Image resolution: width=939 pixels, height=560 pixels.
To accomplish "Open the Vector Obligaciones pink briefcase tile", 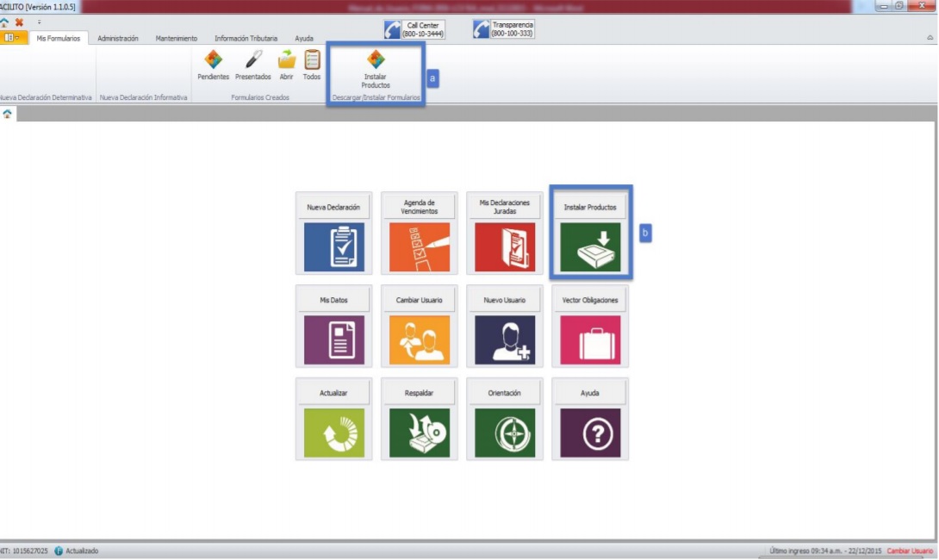I will 590,339.
